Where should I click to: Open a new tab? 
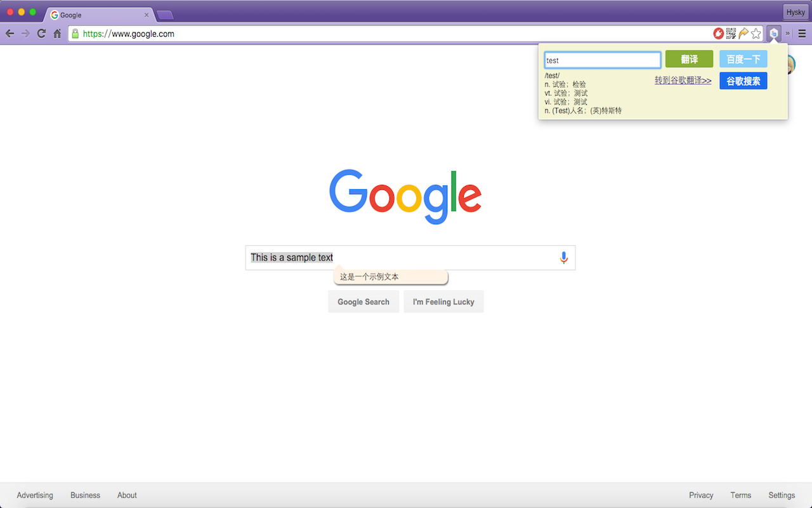tap(165, 15)
